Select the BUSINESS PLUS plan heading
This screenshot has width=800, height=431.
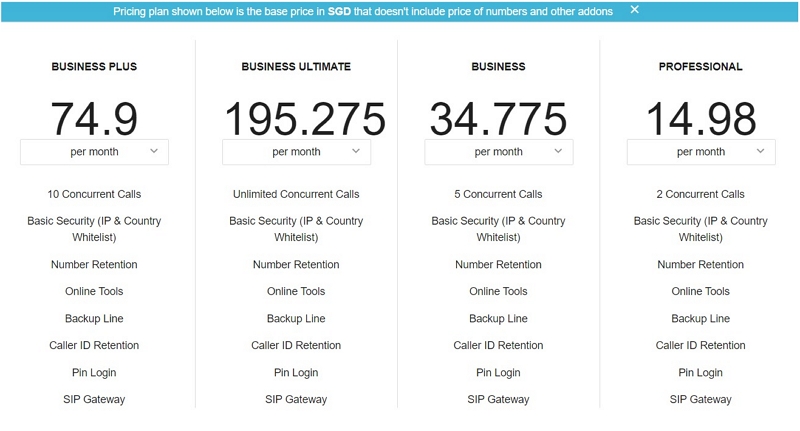point(94,67)
